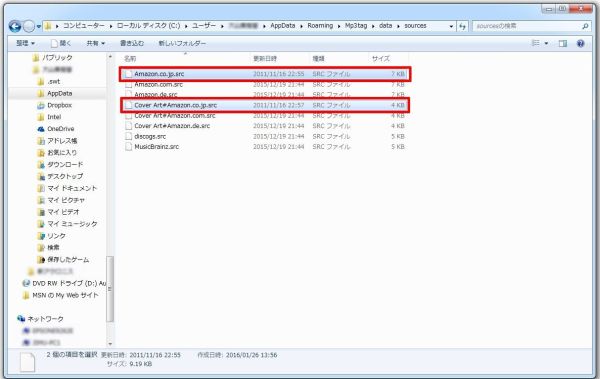600x379 pixels.
Task: Click the MusicBrainz.src file icon
Action: [x=129, y=147]
